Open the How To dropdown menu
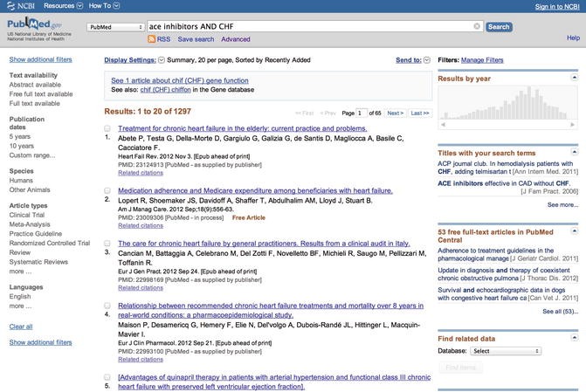 (x=104, y=5)
